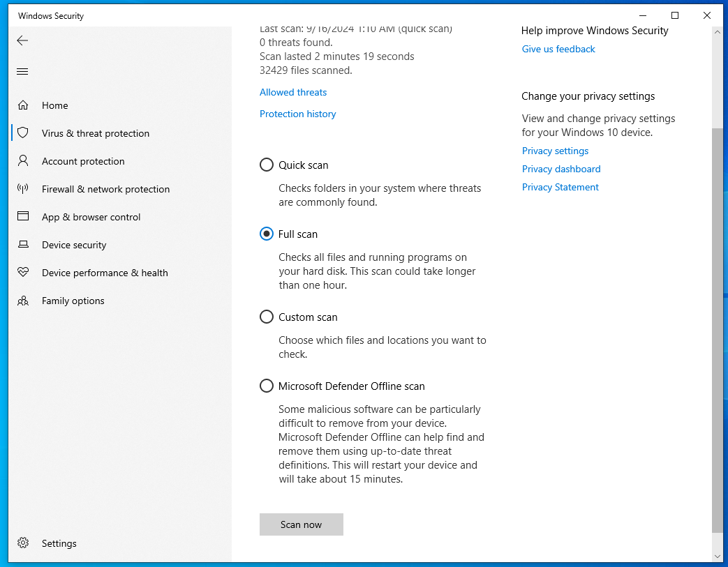Open the hamburger navigation menu

22,71
